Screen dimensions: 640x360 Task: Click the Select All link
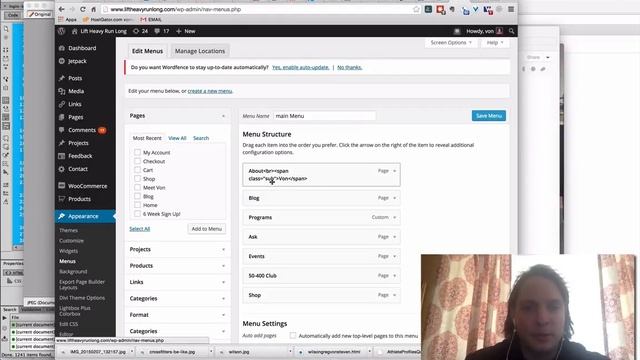click(x=140, y=229)
